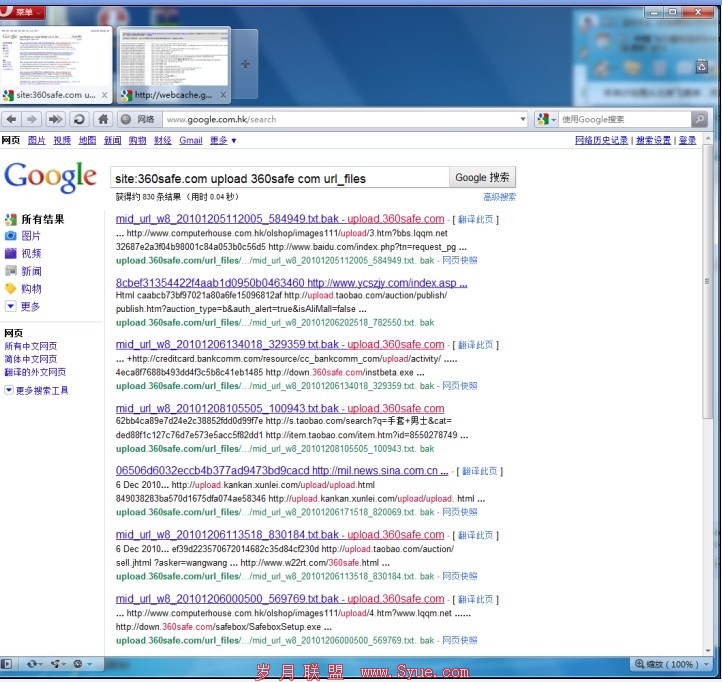Expand 更多搜索工具
The height and width of the screenshot is (682, 722).
pyautogui.click(x=36, y=391)
